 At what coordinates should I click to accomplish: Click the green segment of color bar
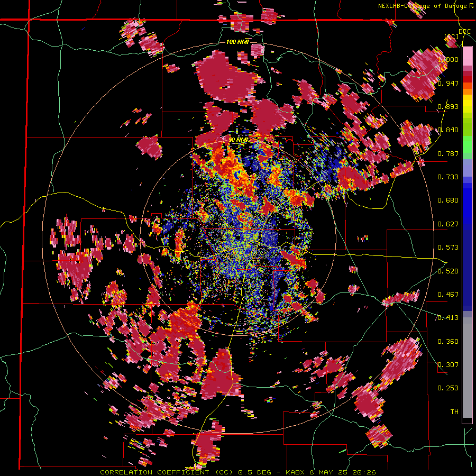pos(467,144)
